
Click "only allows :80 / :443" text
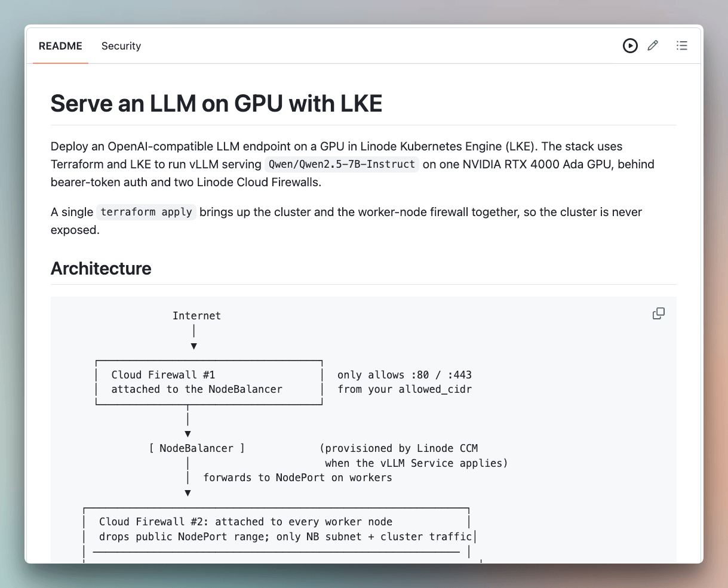click(x=404, y=375)
